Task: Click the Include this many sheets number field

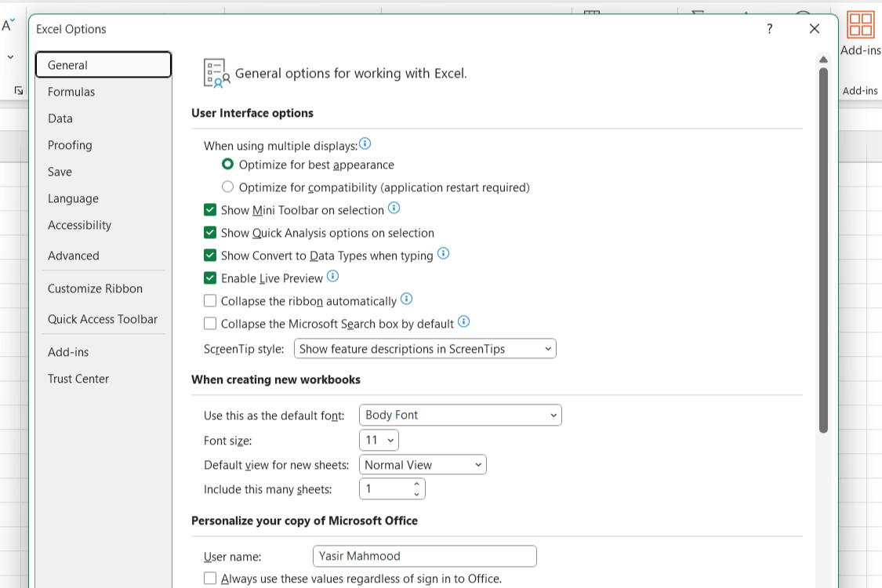Action: 392,489
